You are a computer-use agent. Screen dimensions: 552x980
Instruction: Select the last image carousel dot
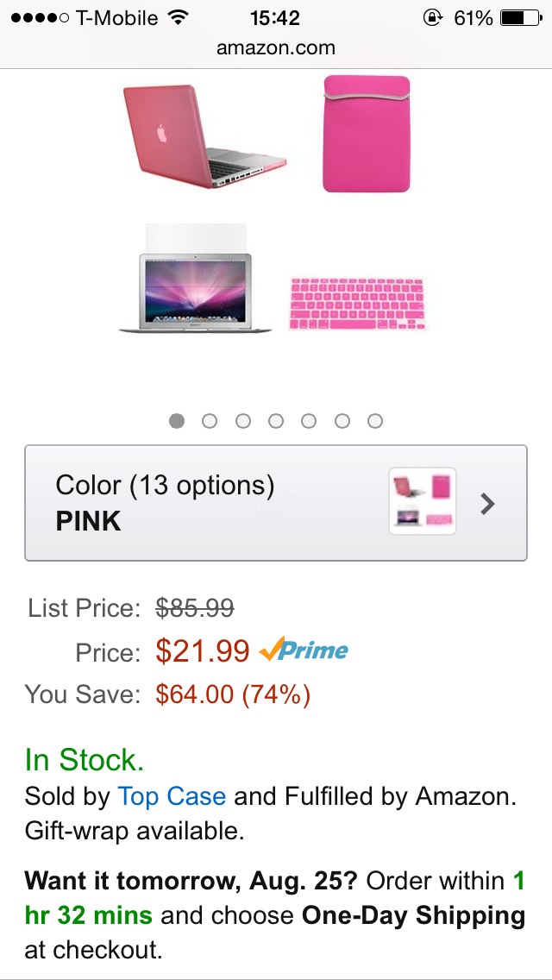375,421
